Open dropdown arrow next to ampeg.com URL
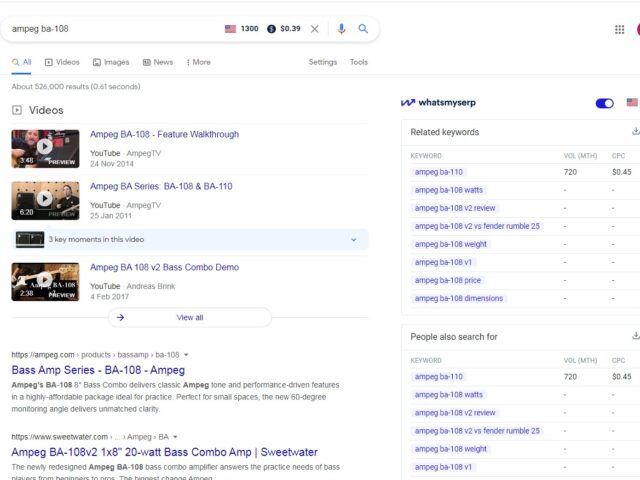The height and width of the screenshot is (480, 640). (x=186, y=355)
